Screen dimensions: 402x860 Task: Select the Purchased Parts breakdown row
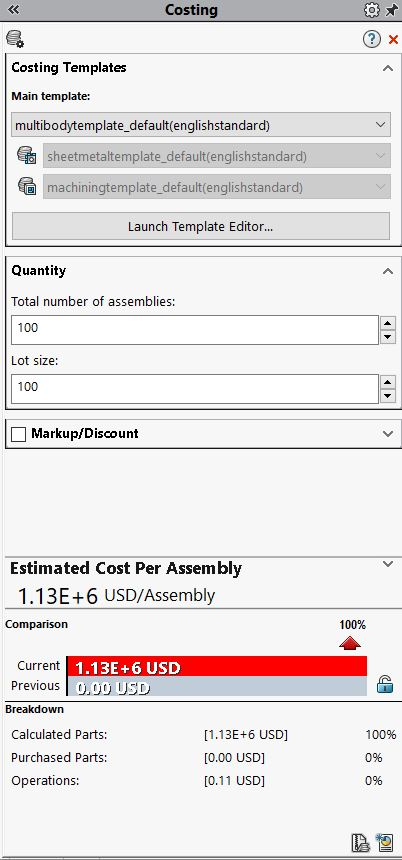(x=203, y=757)
